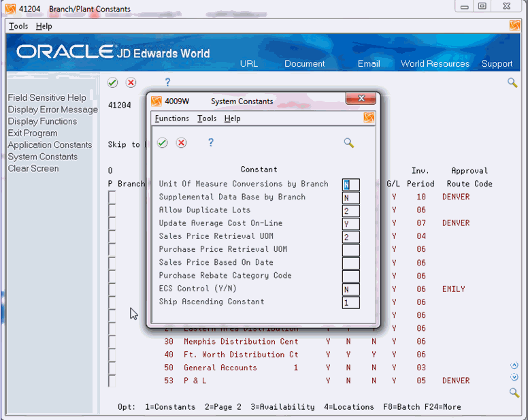Click the Purchase Price Retrieval UOM field
Viewport: 528px width, 420px height.
point(351,251)
